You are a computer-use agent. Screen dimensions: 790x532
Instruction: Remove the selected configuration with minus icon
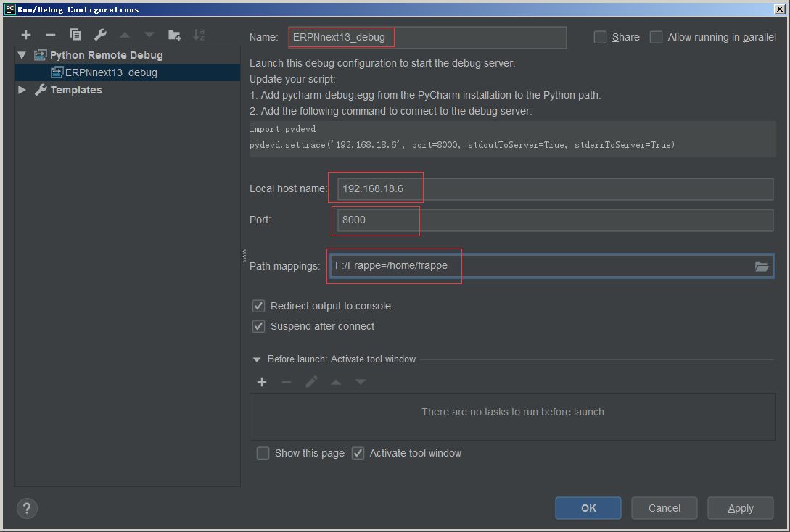pos(50,35)
